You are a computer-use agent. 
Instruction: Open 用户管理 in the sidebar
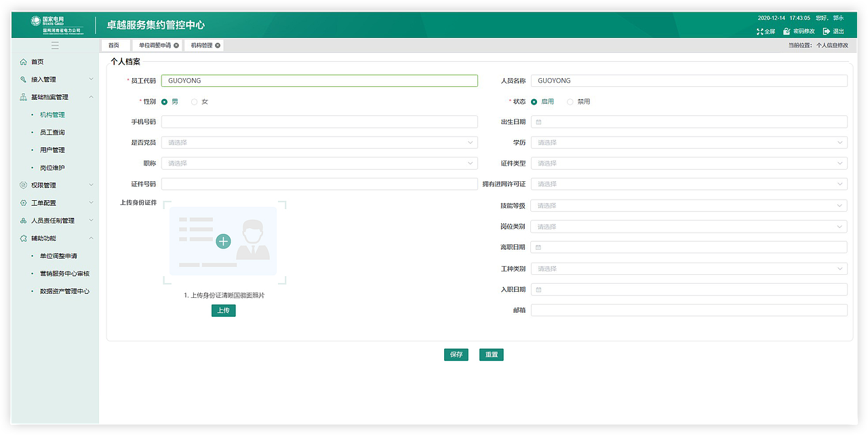[52, 150]
